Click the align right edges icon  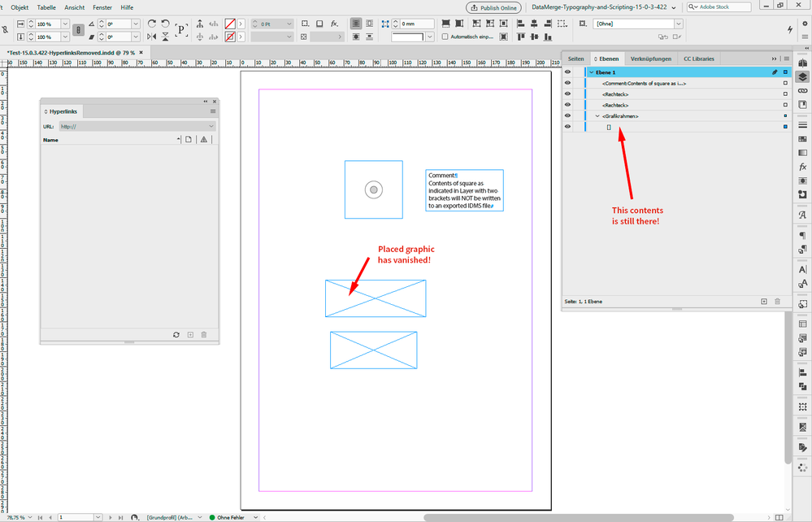point(548,24)
